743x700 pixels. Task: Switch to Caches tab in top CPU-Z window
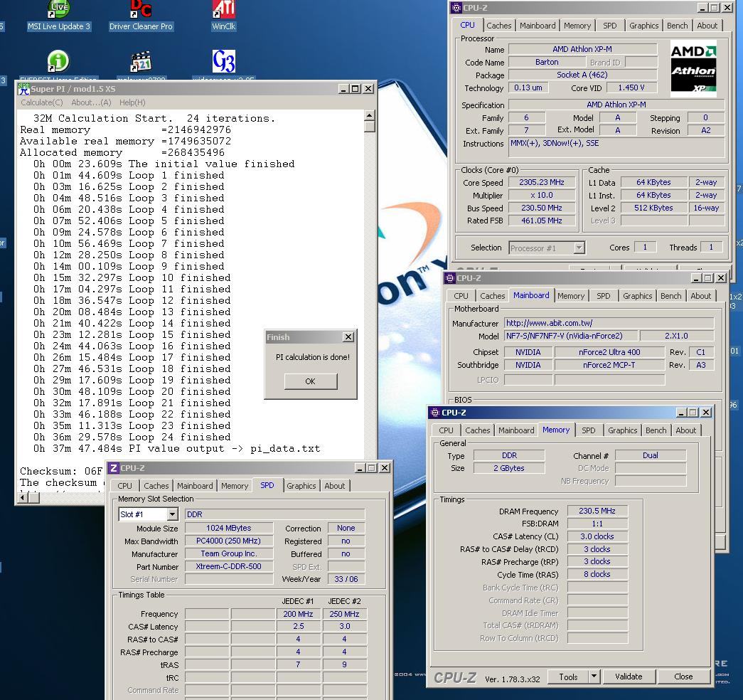pos(499,26)
